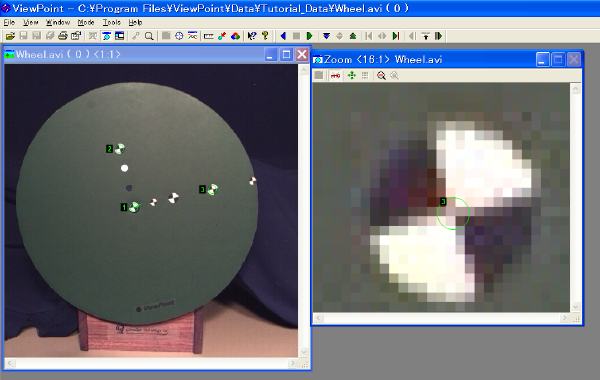The height and width of the screenshot is (380, 600).
Task: Play backward with blue triangle button
Action: tap(283, 36)
